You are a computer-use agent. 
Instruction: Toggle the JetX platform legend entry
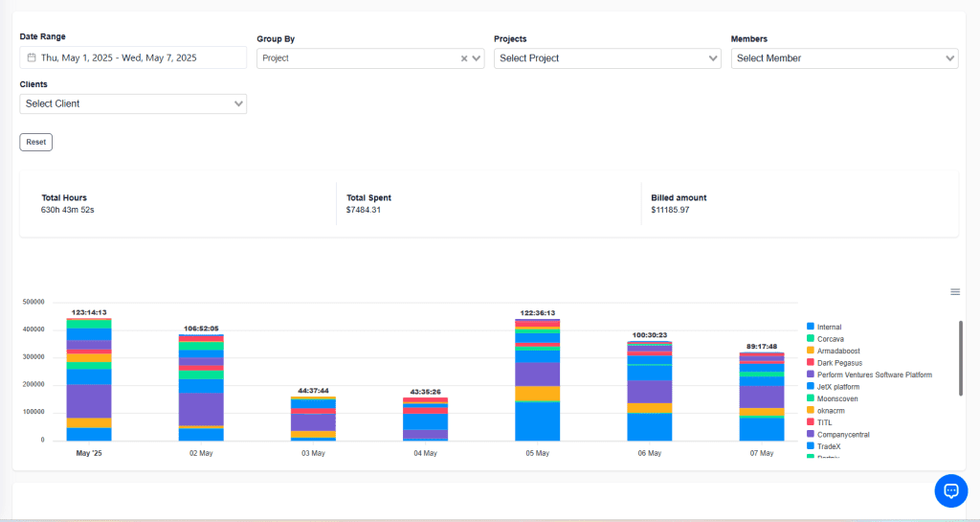[837, 387]
